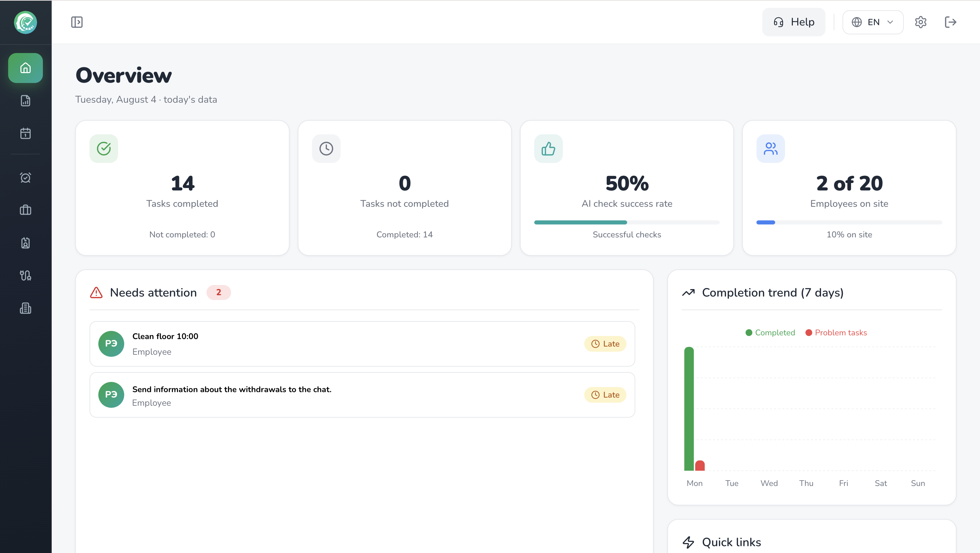Click the Tue axis label
The image size is (980, 553).
point(732,483)
